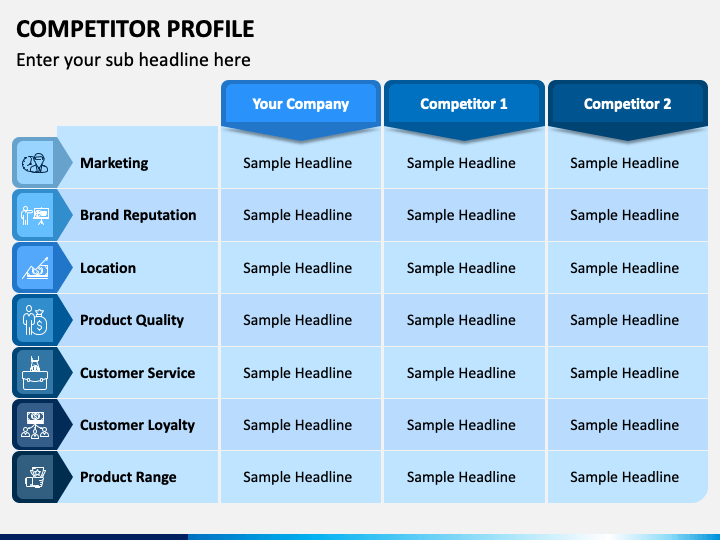The image size is (720, 540).
Task: Click the Marketing row label
Action: (x=114, y=163)
